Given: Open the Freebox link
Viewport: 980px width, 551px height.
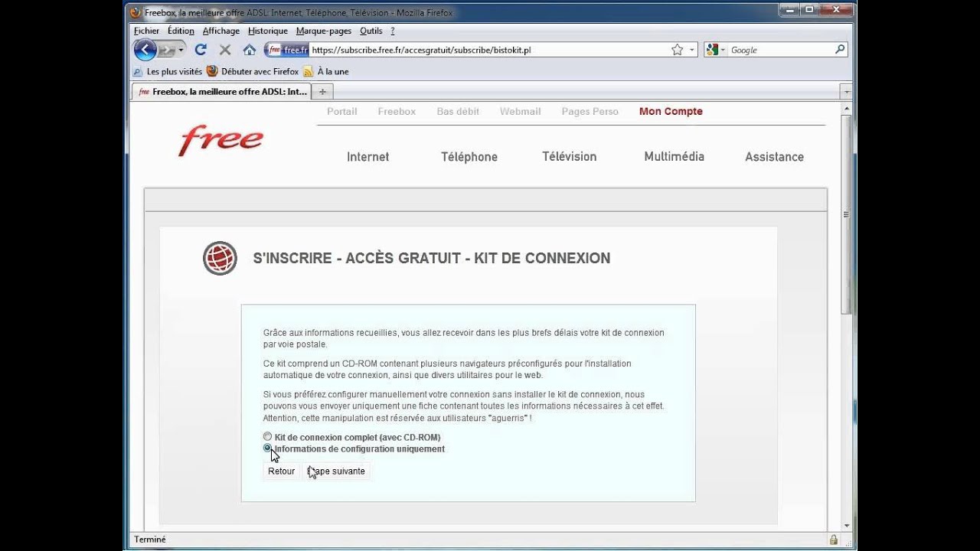Looking at the screenshot, I should point(397,111).
